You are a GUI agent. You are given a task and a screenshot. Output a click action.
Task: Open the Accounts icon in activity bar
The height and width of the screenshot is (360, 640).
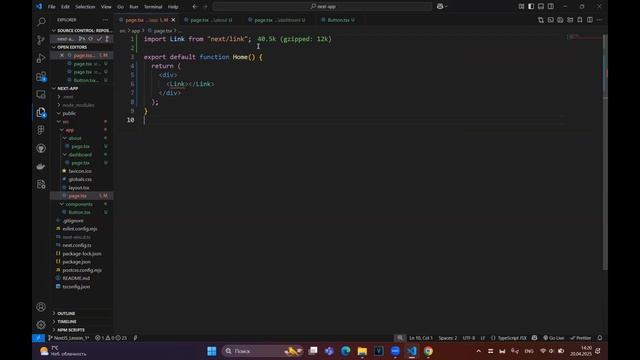click(x=41, y=307)
